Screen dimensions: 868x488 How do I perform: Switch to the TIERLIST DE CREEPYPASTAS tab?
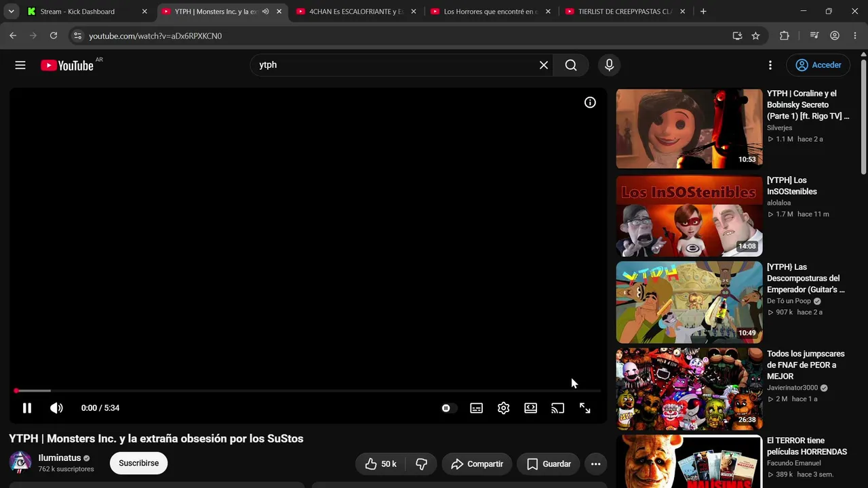click(625, 12)
